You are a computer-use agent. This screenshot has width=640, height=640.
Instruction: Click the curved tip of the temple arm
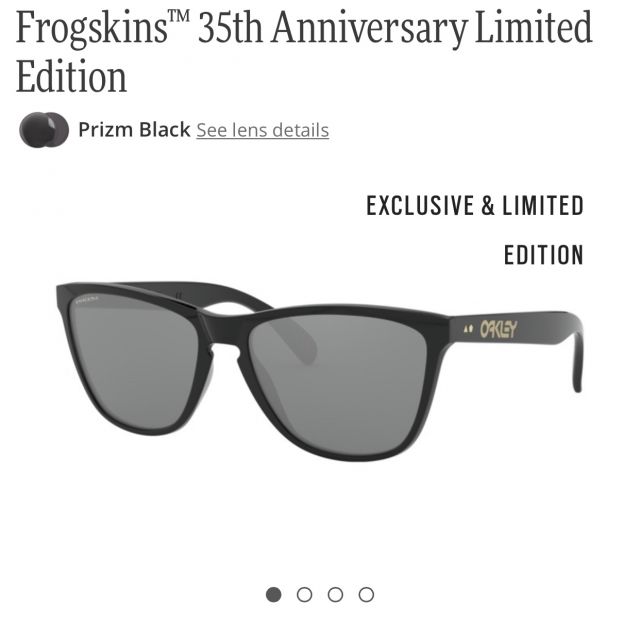click(577, 361)
